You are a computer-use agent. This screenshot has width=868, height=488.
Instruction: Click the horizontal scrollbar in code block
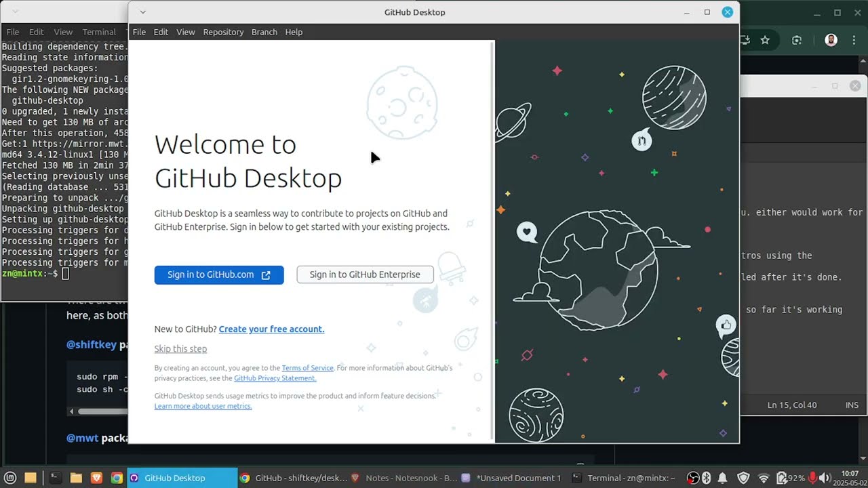pyautogui.click(x=102, y=411)
